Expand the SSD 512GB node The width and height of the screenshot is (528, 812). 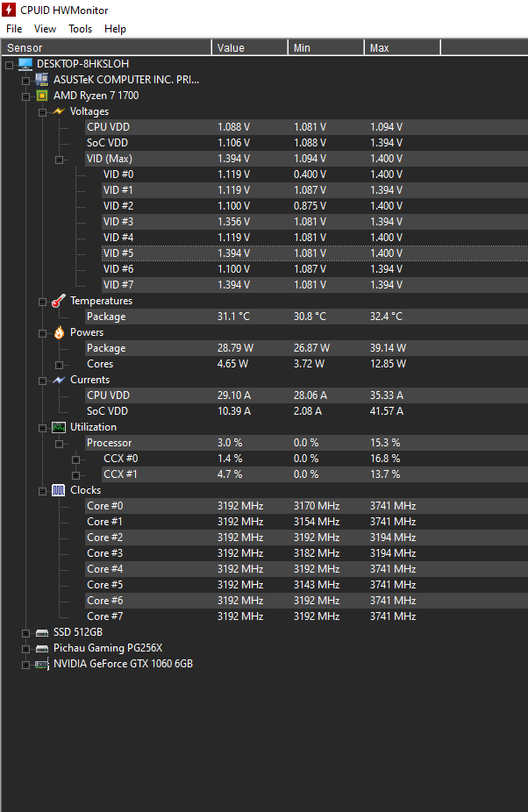click(25, 633)
